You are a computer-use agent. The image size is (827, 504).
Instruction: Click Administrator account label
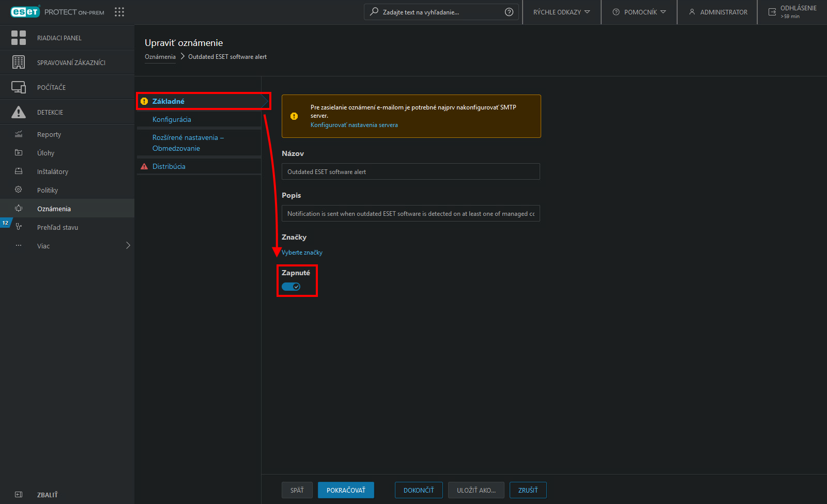coord(724,12)
